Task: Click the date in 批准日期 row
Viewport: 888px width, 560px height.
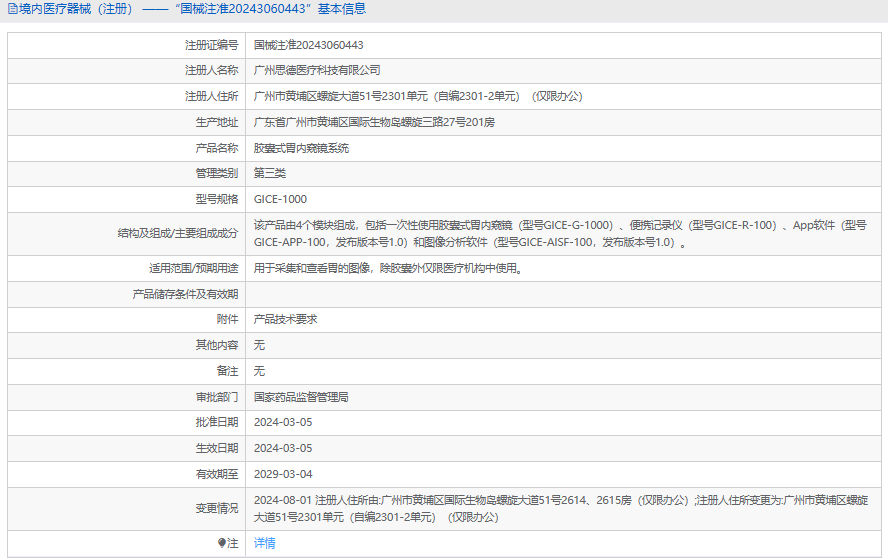Action: pos(283,423)
